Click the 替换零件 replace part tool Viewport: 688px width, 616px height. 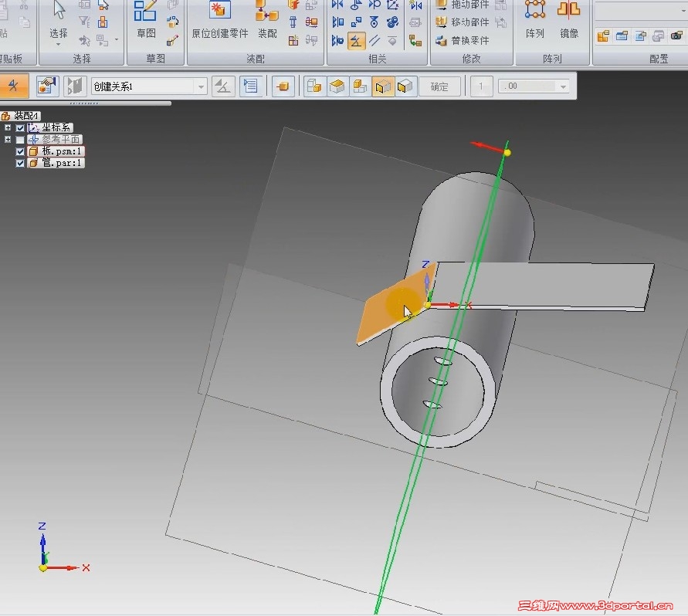pos(463,41)
